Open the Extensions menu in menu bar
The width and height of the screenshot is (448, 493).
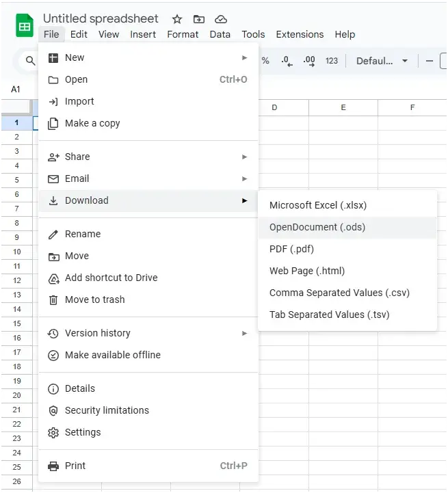pos(300,34)
